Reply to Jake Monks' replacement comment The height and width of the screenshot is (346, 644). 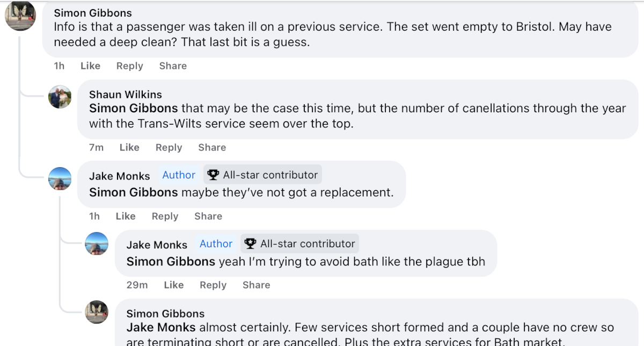(165, 217)
